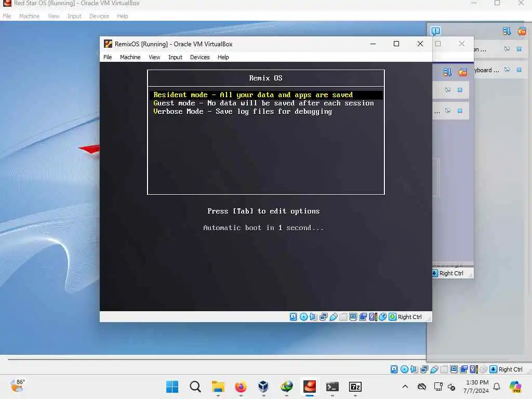Screen dimensions: 532x399
Task: Open virtualization CPU indicator in RemixOS status bar
Action: click(x=373, y=317)
